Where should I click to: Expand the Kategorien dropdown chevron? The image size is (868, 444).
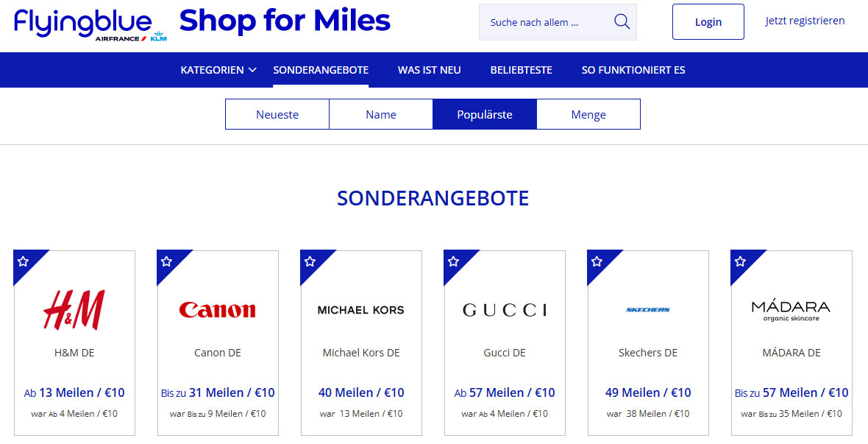pos(252,70)
